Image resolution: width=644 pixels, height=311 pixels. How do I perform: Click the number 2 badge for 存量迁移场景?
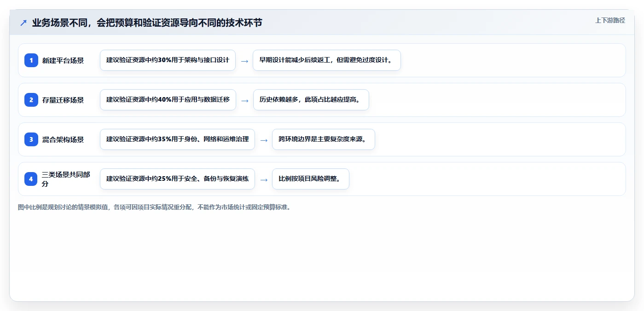31,100
